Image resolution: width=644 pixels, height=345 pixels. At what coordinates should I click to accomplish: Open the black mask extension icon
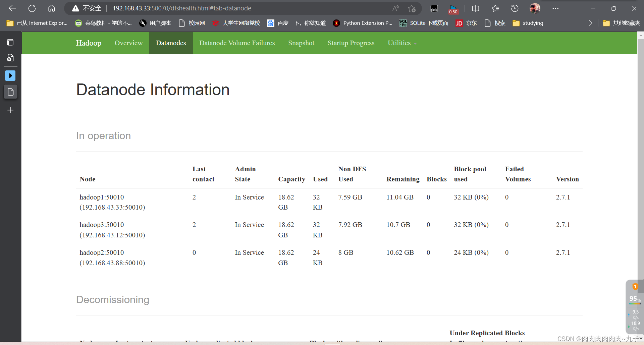tap(434, 9)
